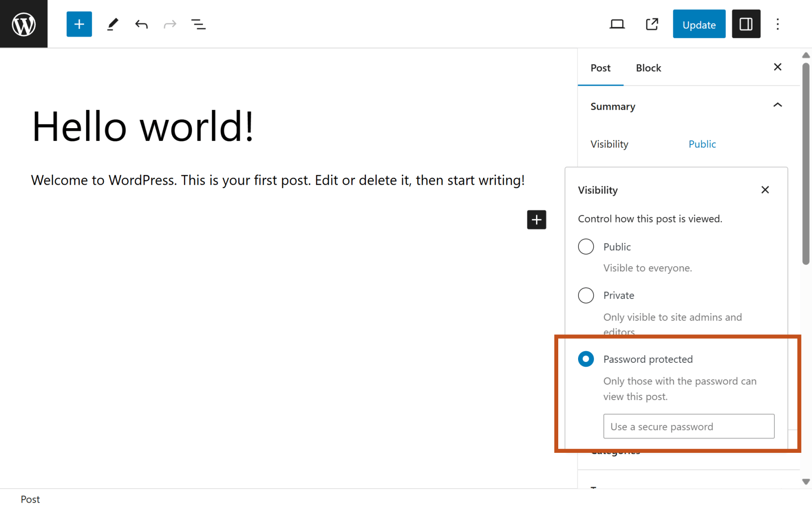Select the Tools pencil icon
812x508 pixels.
click(x=113, y=24)
